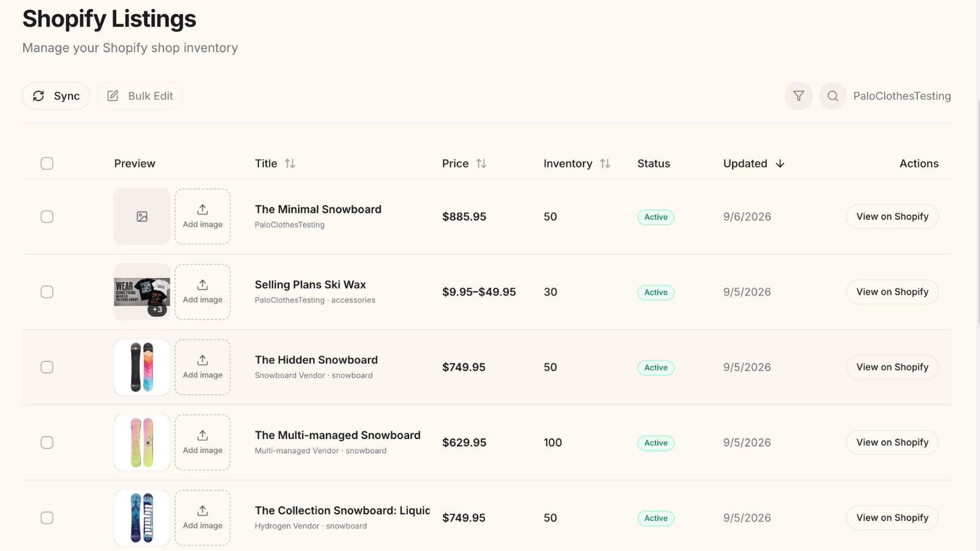
Task: Click the Sync button
Action: click(x=56, y=96)
